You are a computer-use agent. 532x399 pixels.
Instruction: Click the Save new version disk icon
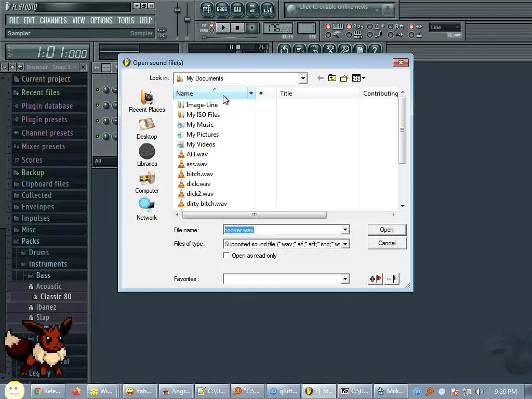point(300,49)
